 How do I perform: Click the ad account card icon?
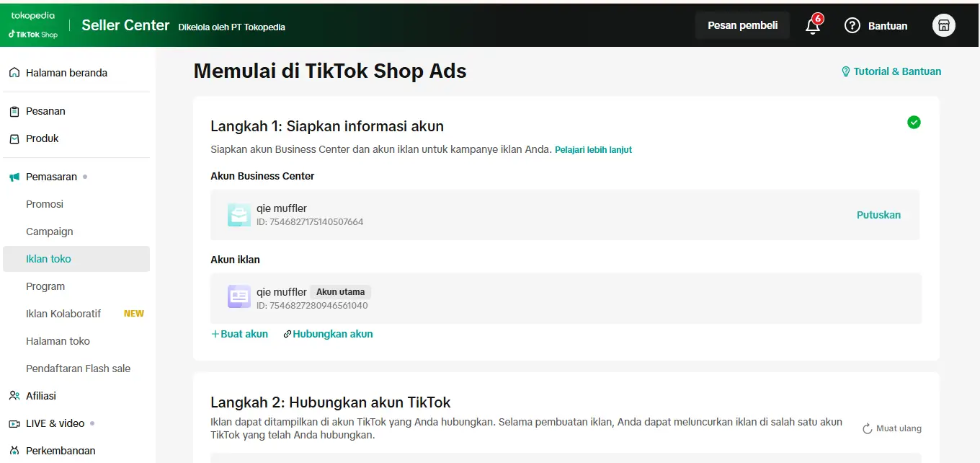coord(239,297)
